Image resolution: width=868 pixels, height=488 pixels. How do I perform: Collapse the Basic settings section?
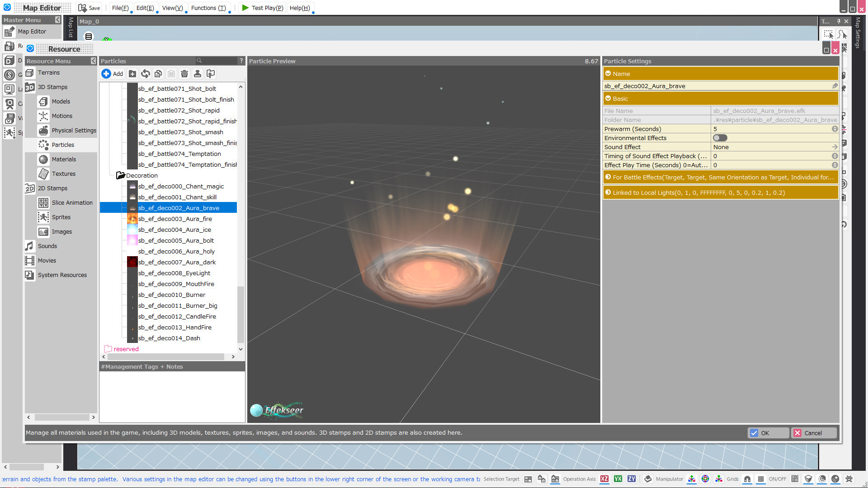click(x=609, y=99)
